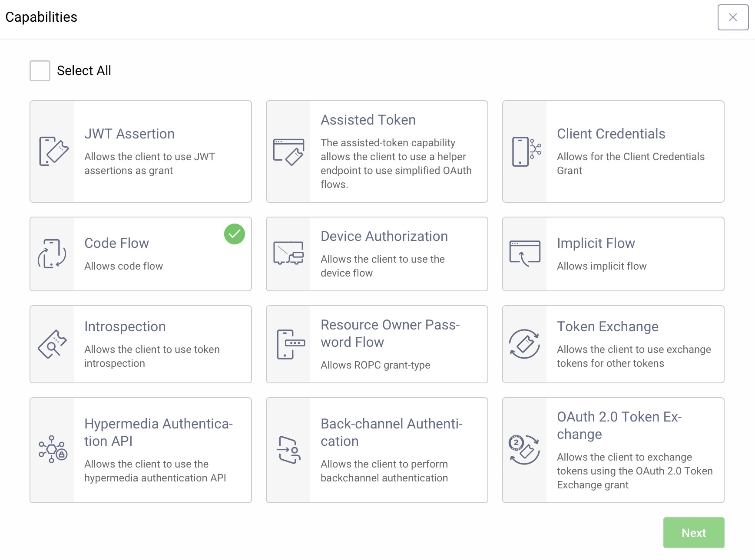Viewport: 755px width, 560px height.
Task: Click the Hypermedia Authentication API network icon
Action: pyautogui.click(x=52, y=450)
